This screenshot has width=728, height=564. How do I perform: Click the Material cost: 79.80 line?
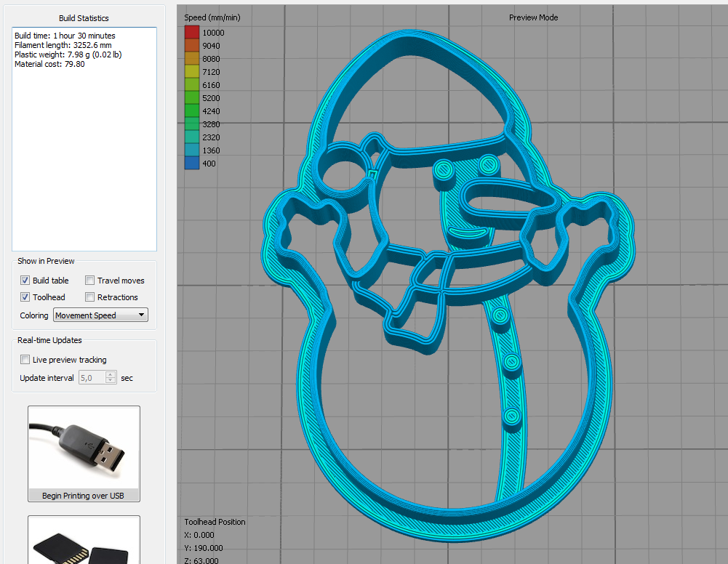point(49,64)
